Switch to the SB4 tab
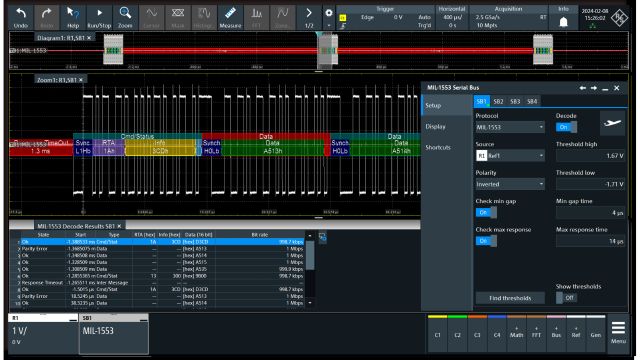 pos(532,101)
